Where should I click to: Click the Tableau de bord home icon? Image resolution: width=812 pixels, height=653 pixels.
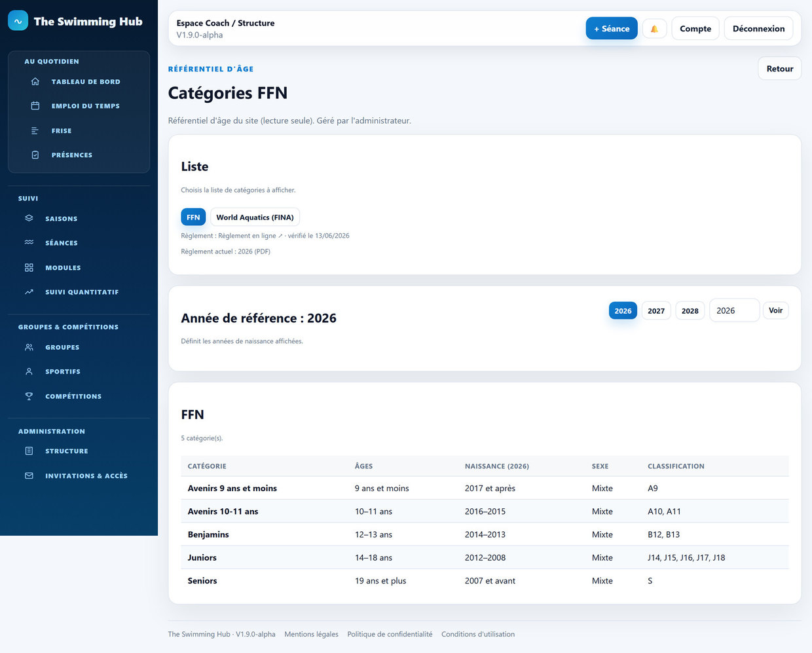35,82
